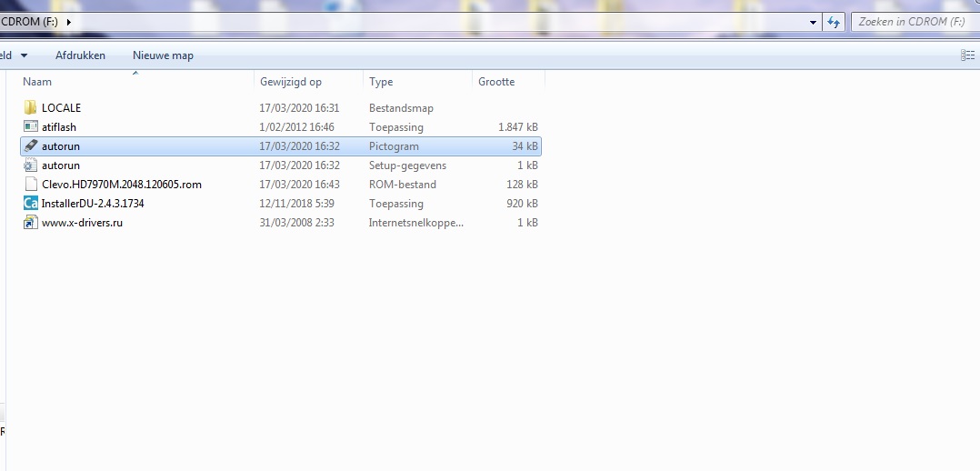980x471 pixels.
Task: Click the Bestandsmap type cell
Action: coord(401,107)
